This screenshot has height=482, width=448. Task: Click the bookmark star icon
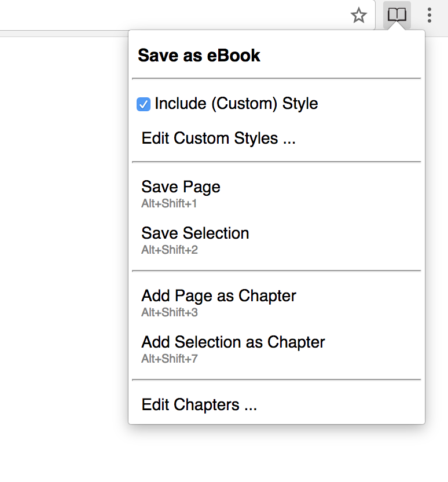(x=359, y=16)
